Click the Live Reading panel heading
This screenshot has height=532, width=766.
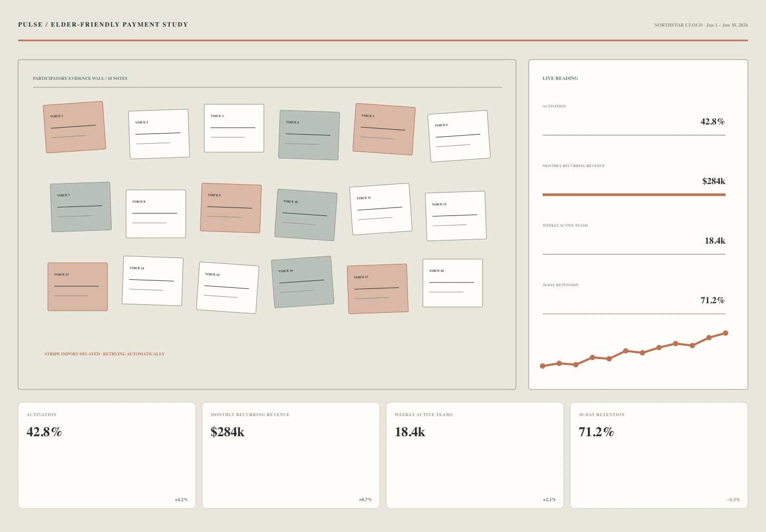coord(560,78)
